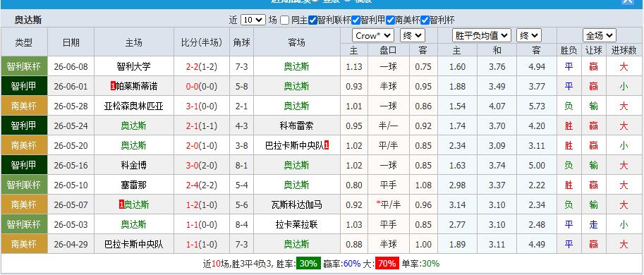Click the 智利联杯 type cell on 26-05-10
Image resolution: width=644 pixels, height=275 pixels.
coord(24,185)
